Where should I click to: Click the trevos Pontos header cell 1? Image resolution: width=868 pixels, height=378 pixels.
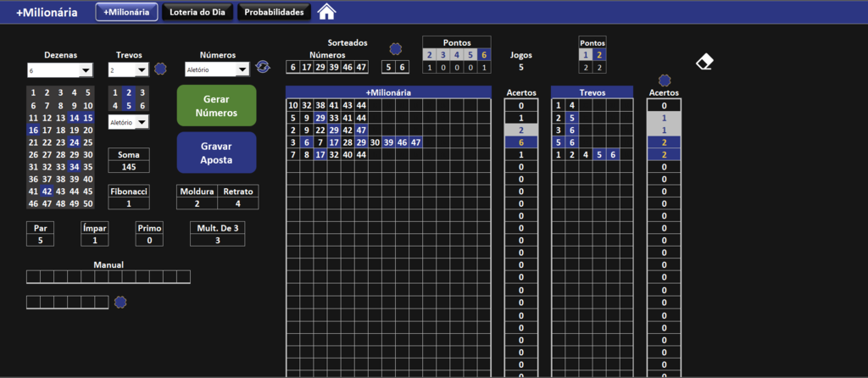coord(586,55)
